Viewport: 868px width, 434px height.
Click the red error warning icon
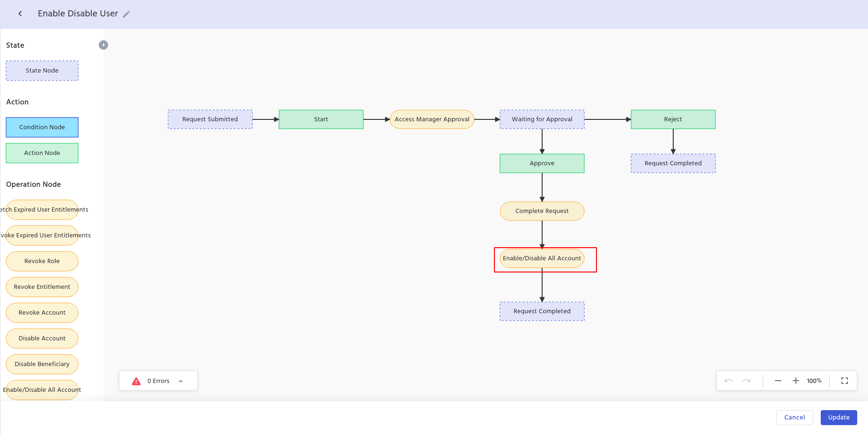pos(136,381)
